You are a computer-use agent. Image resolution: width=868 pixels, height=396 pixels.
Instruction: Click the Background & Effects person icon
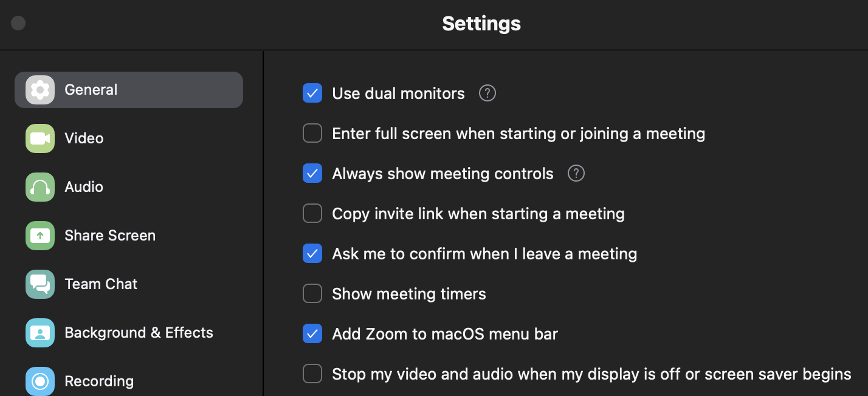coord(40,332)
